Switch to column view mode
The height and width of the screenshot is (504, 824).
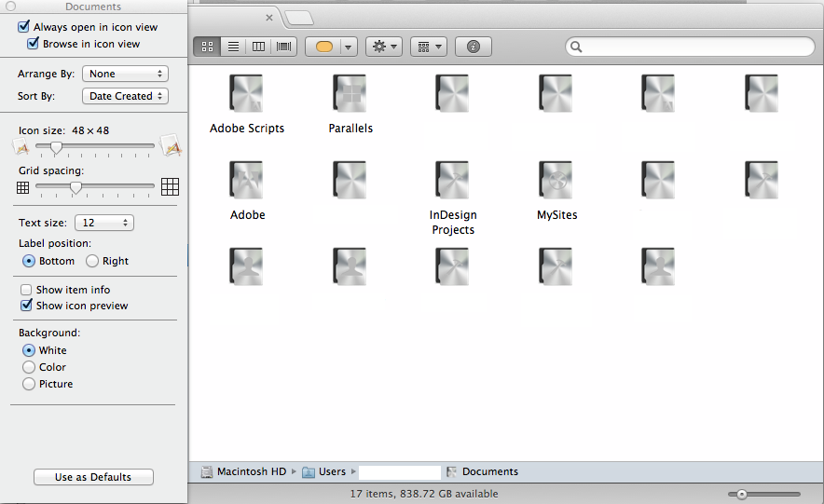[x=258, y=47]
